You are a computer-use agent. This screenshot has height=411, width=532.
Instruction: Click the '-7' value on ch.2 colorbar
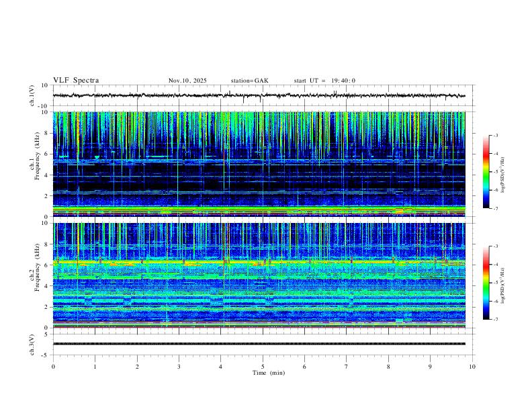(x=495, y=320)
